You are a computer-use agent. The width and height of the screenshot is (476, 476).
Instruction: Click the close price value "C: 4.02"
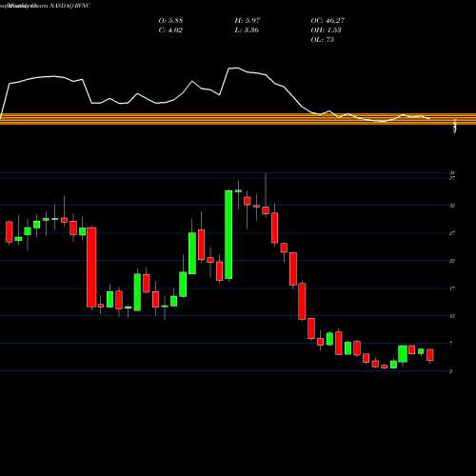tap(170, 30)
